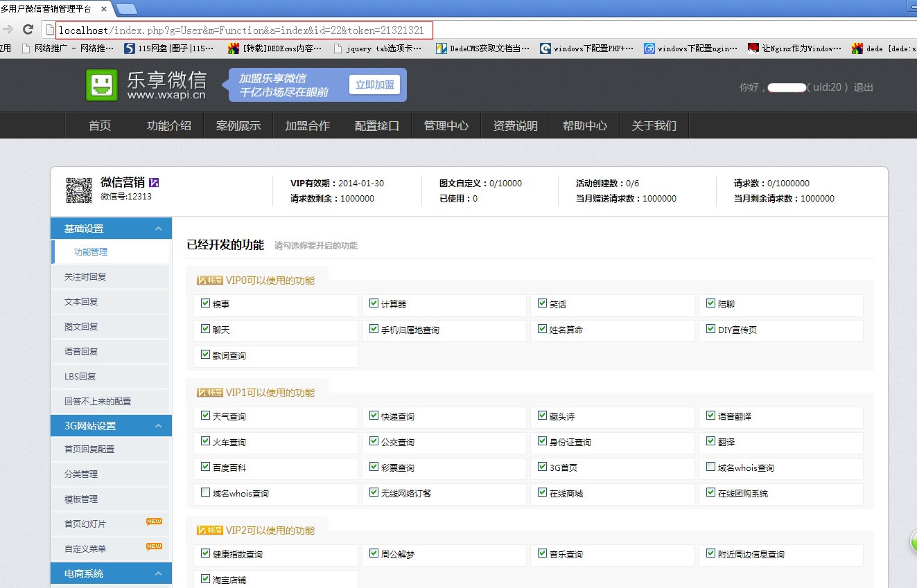Go to 首页 in the top navigation
This screenshot has height=588, width=917.
(x=100, y=125)
